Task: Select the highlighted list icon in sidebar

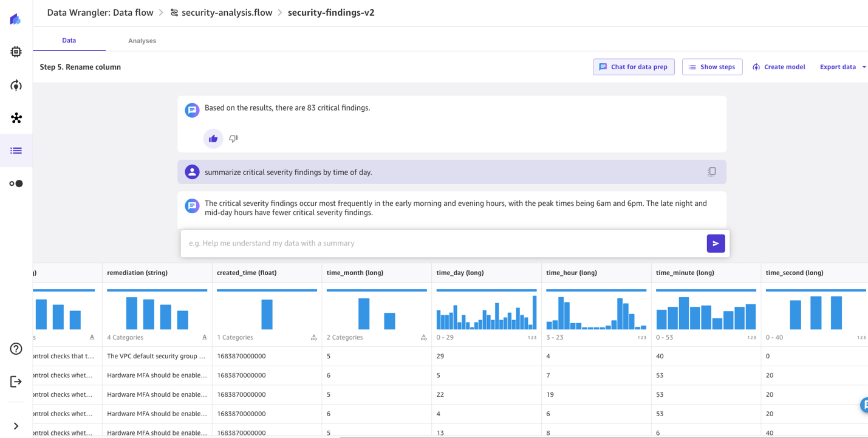Action: point(16,151)
